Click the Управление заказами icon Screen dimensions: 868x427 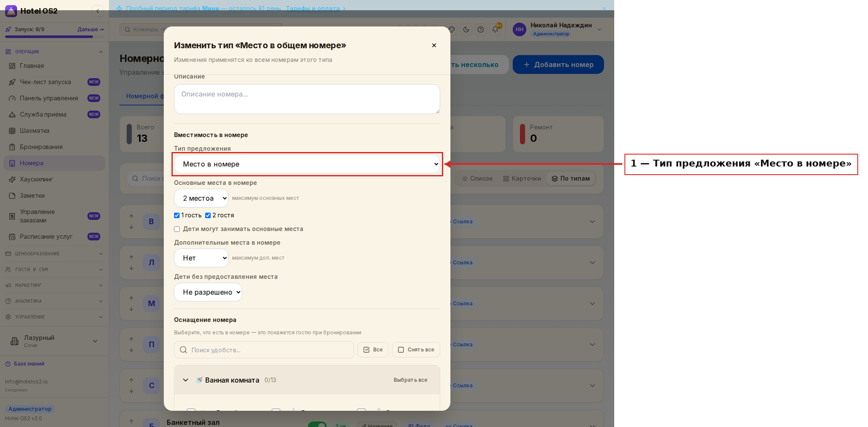point(12,216)
